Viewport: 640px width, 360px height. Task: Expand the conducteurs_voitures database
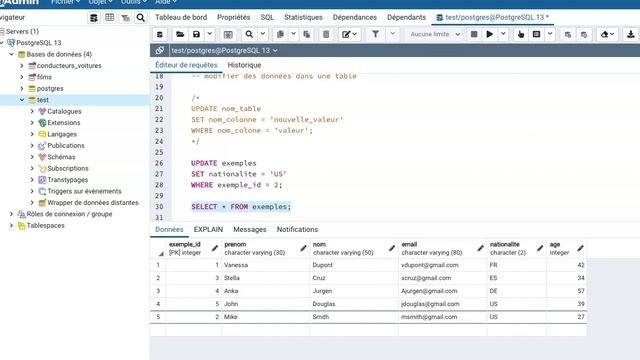[22, 65]
